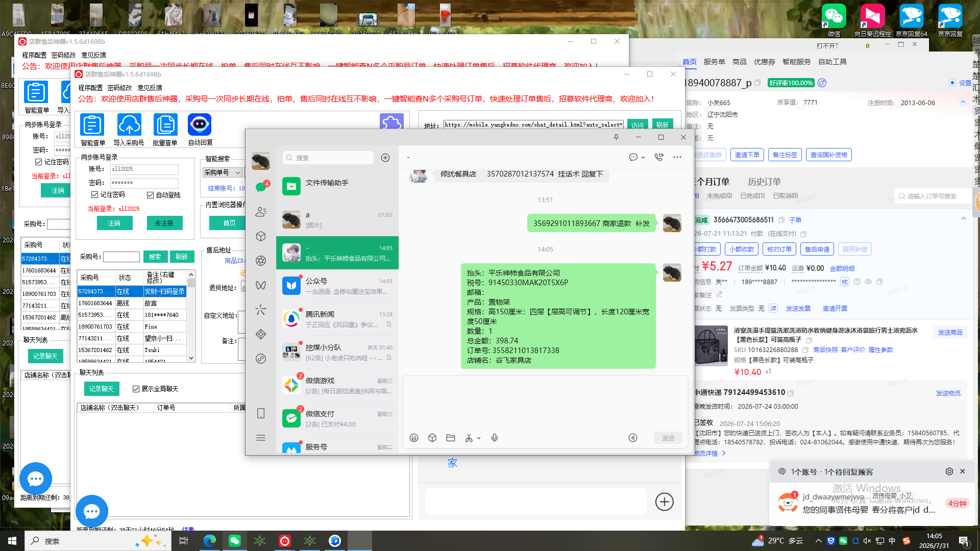Collapse the customer info panel chevron
The image size is (980, 551).
click(x=963, y=102)
